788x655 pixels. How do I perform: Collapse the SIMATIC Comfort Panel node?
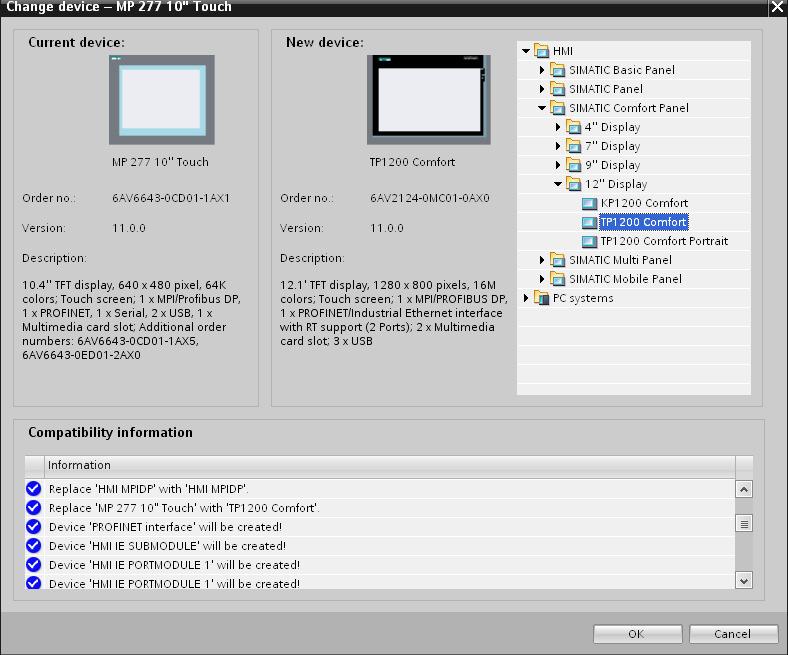tap(542, 108)
